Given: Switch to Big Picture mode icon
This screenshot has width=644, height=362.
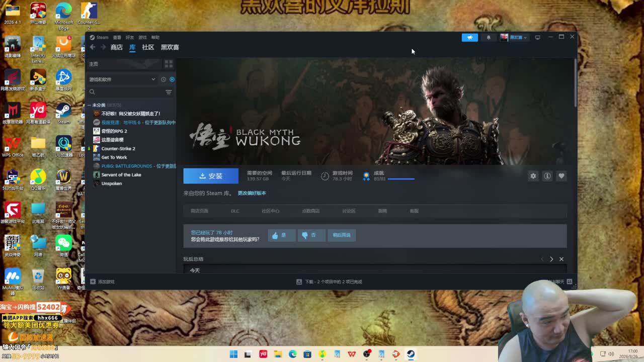Looking at the screenshot, I should [537, 37].
